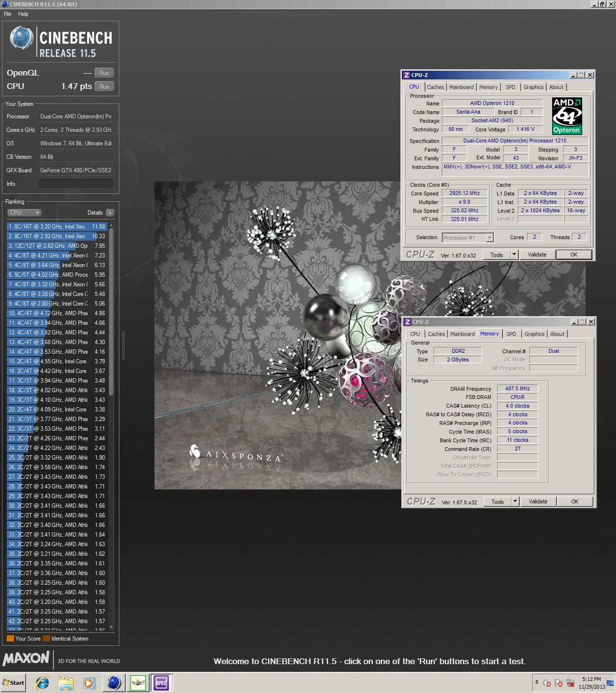Open the muted volume tray icon
Image resolution: width=616 pixels, height=693 pixels.
click(x=547, y=683)
